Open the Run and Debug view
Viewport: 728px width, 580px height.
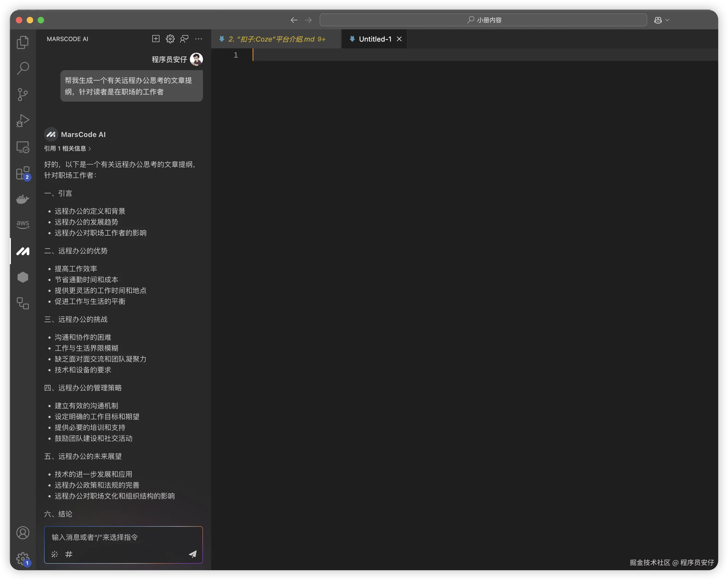click(23, 120)
